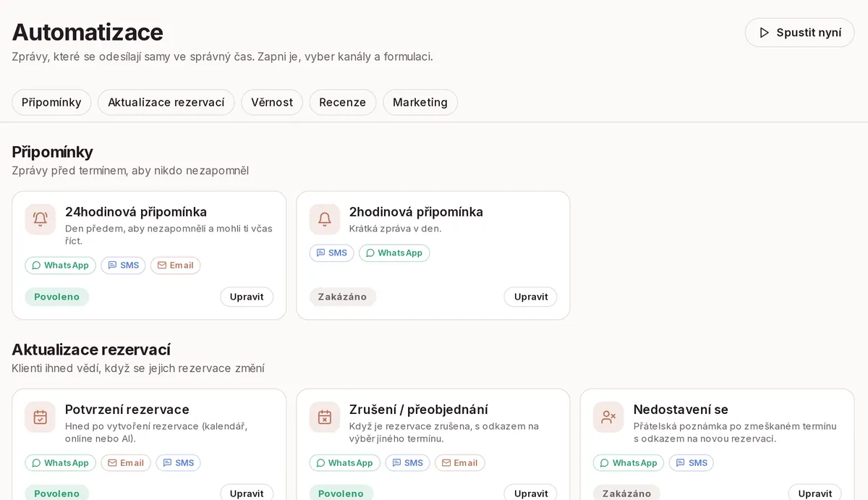Open the Věrnost tab
Viewport: 868px width, 500px height.
pos(272,102)
